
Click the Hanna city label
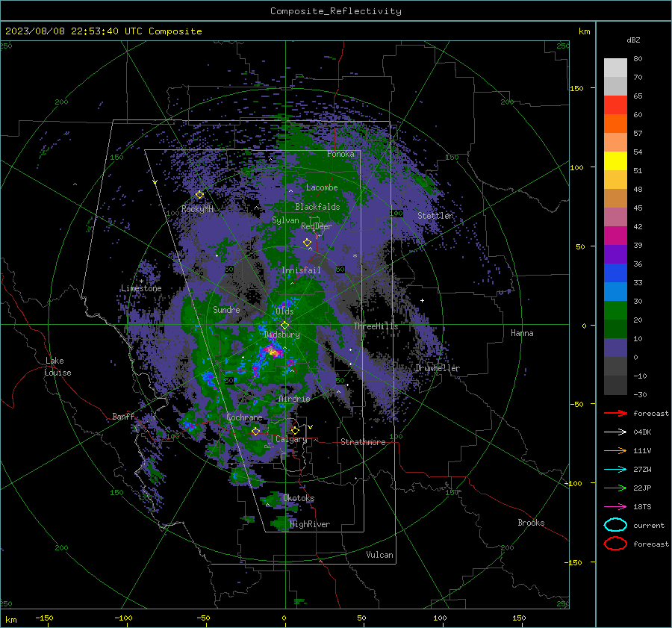522,333
